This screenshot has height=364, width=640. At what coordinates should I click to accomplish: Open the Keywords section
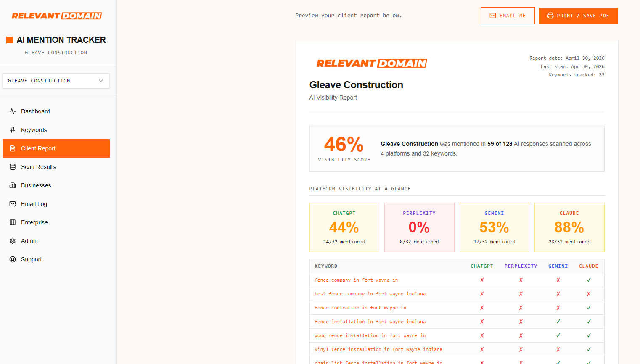tap(56, 130)
